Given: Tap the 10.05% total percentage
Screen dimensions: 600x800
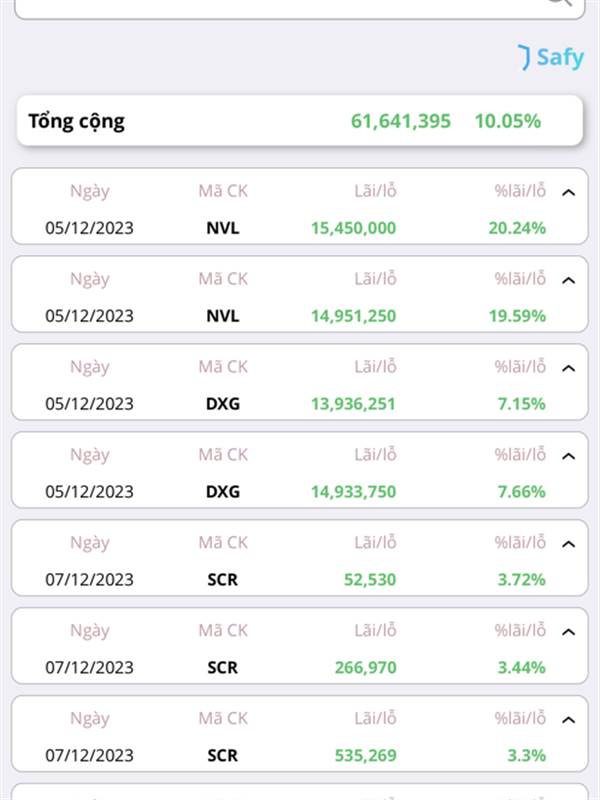Looking at the screenshot, I should (x=508, y=121).
